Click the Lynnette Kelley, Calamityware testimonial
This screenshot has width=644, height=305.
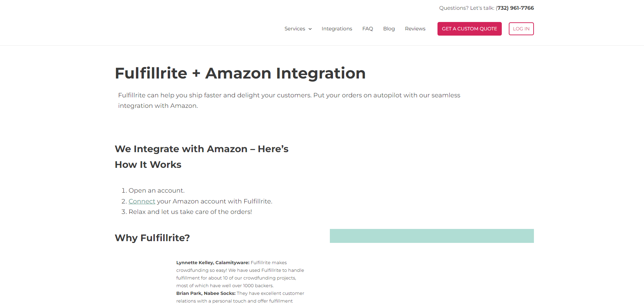coord(240,274)
